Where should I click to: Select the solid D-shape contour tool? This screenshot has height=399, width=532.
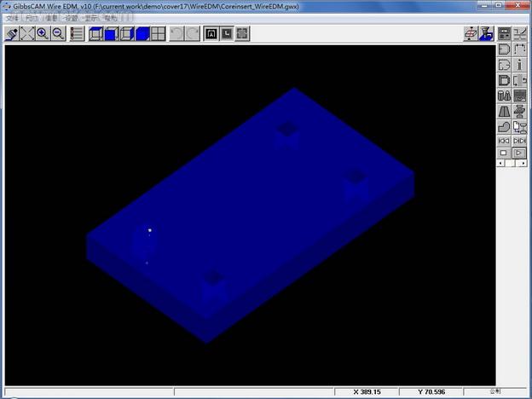[504, 49]
